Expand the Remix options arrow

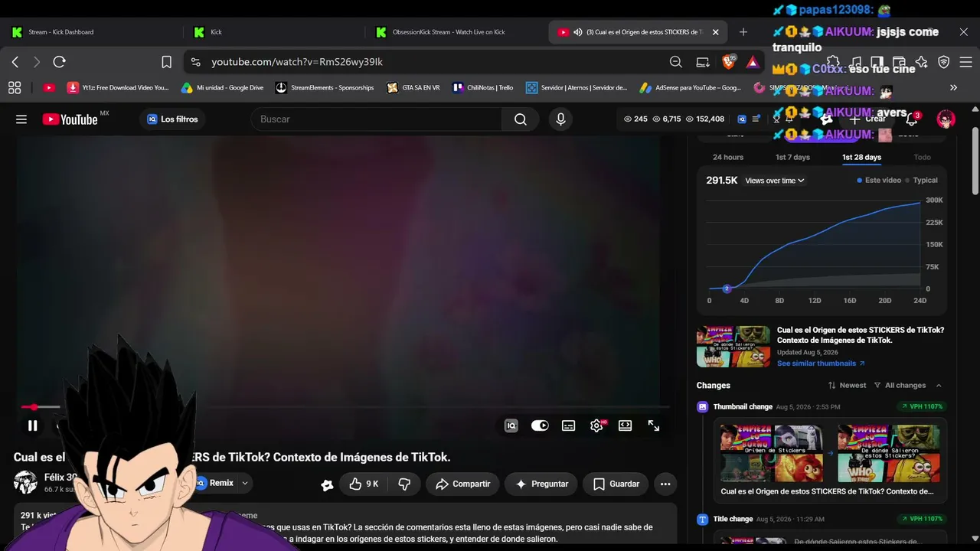point(245,484)
